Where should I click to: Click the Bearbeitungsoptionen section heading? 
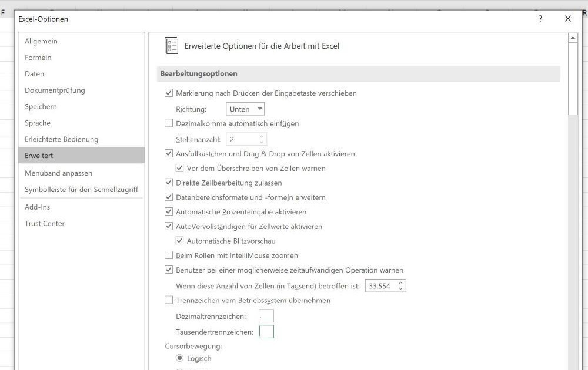(x=199, y=74)
